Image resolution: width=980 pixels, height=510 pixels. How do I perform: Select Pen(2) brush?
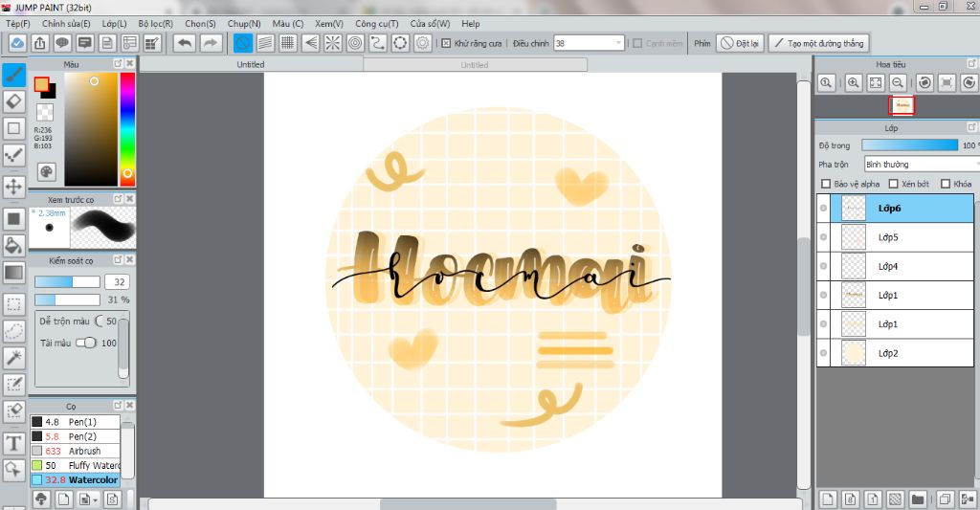pyautogui.click(x=75, y=436)
